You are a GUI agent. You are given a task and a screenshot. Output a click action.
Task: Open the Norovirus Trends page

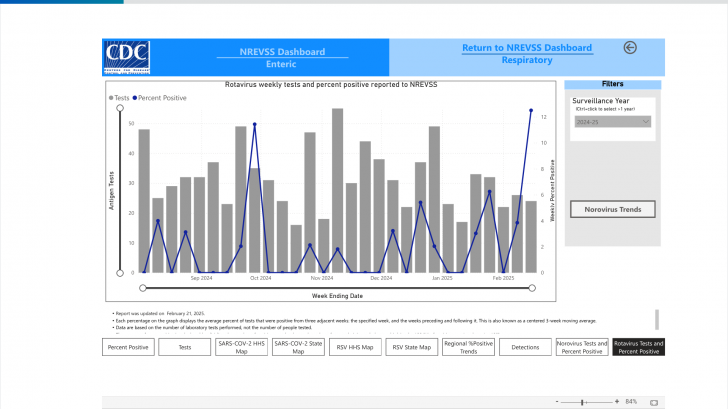pyautogui.click(x=613, y=209)
